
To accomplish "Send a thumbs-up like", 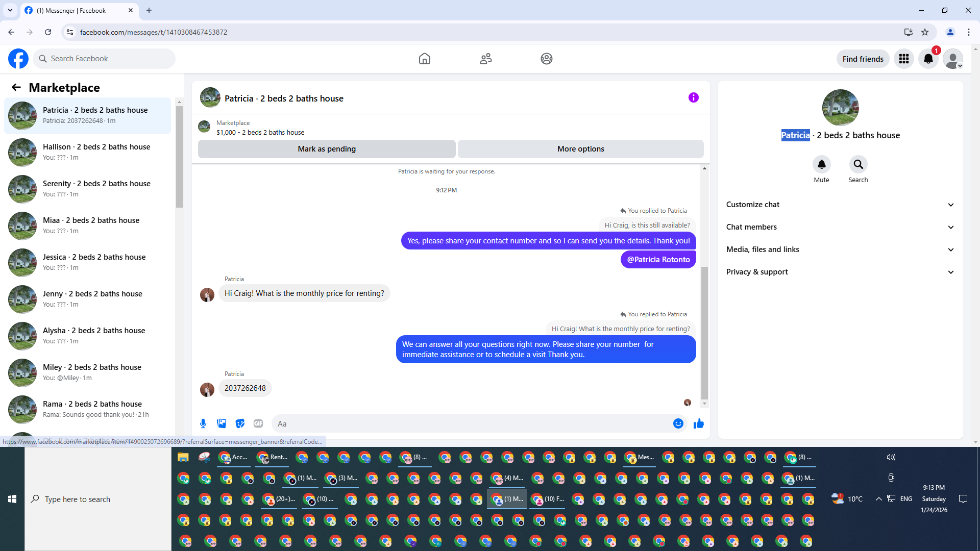I will pyautogui.click(x=699, y=423).
